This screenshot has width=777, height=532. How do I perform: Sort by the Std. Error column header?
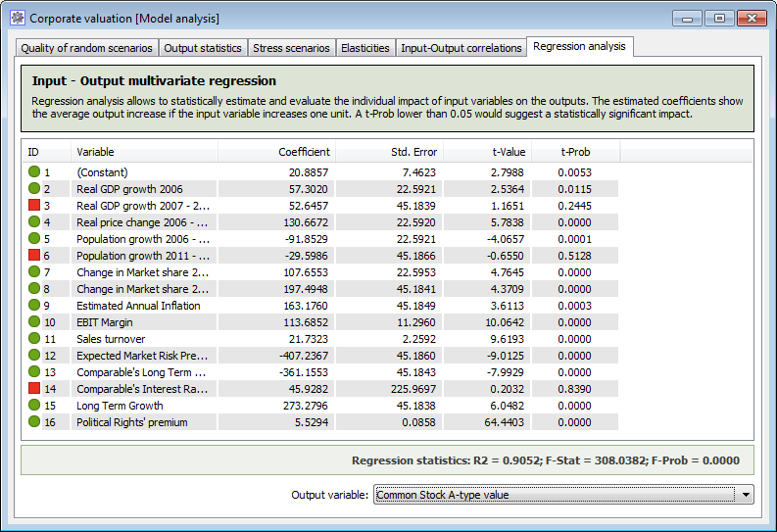tap(390, 152)
